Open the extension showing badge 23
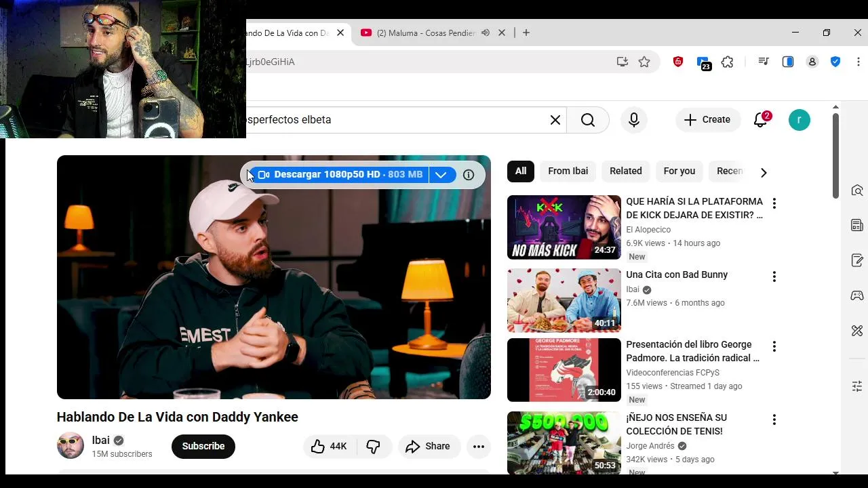The image size is (868, 488). (x=703, y=62)
